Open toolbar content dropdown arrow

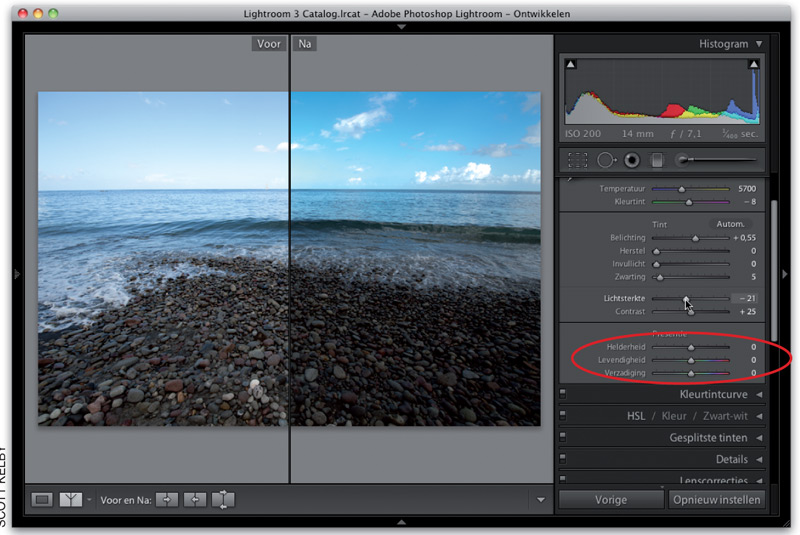[541, 500]
